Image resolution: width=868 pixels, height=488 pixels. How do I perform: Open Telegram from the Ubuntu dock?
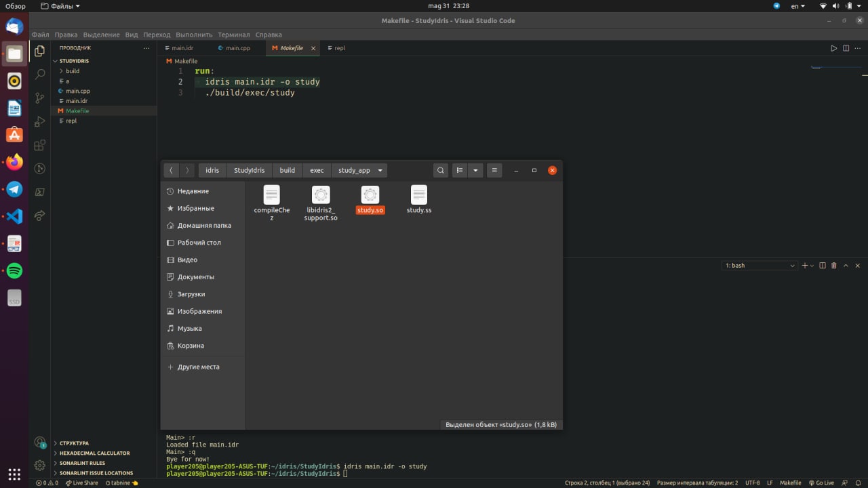tap(14, 189)
